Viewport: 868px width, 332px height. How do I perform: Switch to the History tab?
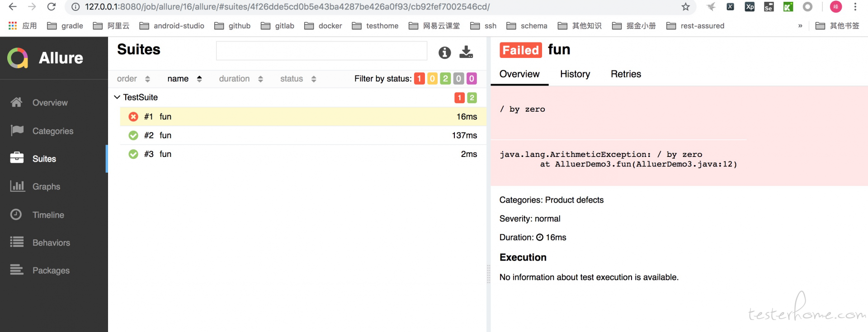[575, 74]
